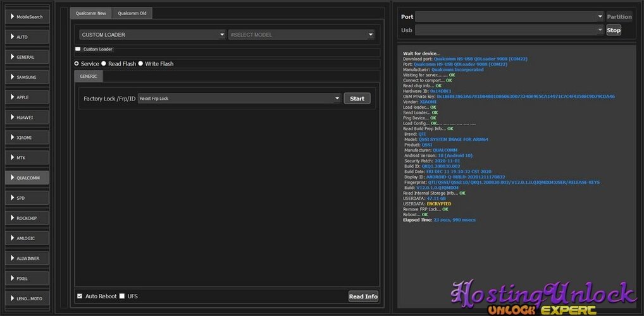The image size is (644, 316).
Task: Click the Build V12.0.1.0.QJQMIXM line
Action: (x=431, y=188)
